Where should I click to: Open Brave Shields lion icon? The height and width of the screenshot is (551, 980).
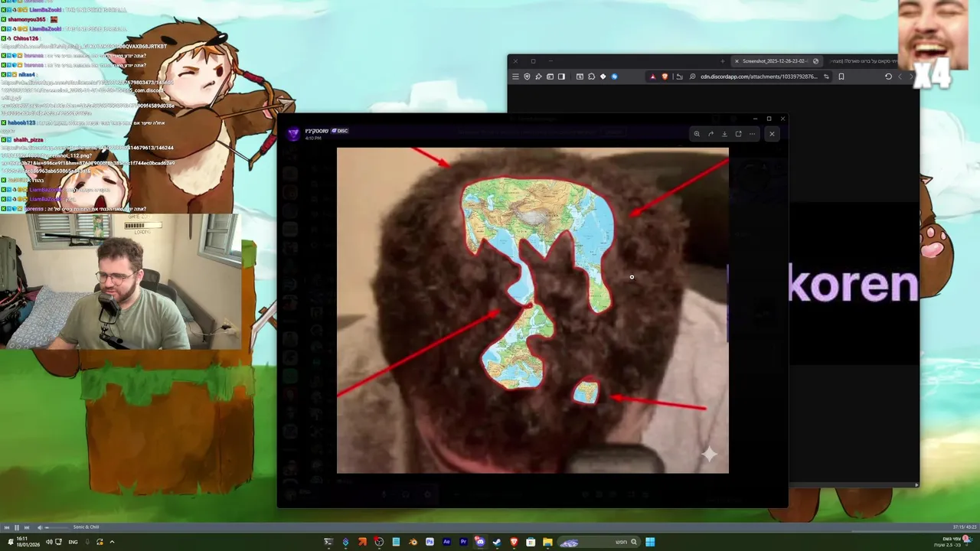pos(665,77)
